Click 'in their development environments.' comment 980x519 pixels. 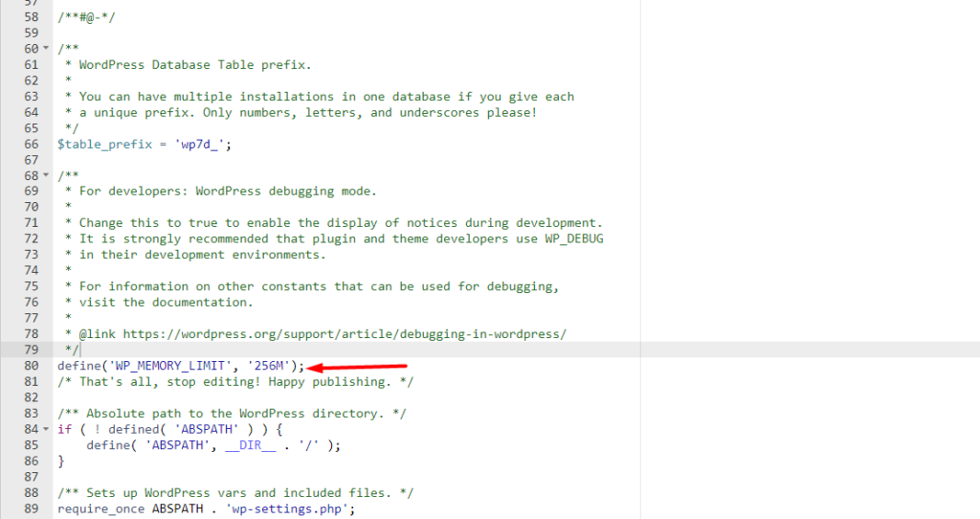click(x=203, y=255)
